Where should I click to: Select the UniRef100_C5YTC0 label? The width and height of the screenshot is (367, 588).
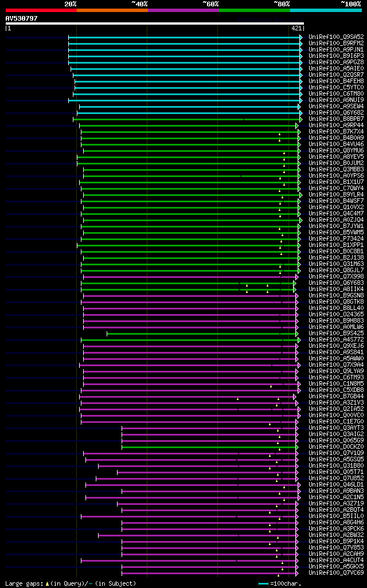coord(336,87)
